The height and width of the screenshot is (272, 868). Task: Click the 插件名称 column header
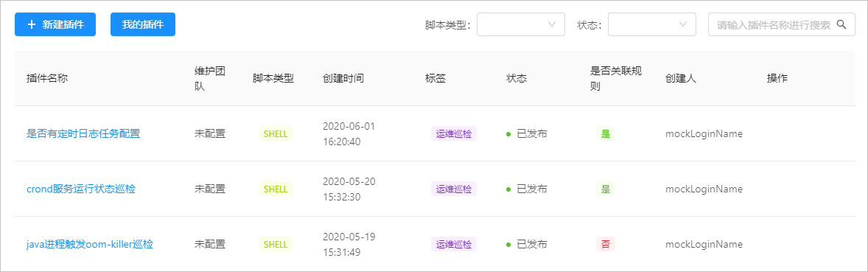[x=47, y=79]
